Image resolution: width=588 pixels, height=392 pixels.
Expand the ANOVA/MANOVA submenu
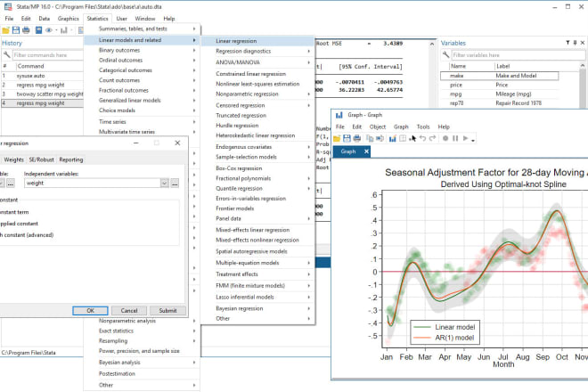tap(258, 62)
